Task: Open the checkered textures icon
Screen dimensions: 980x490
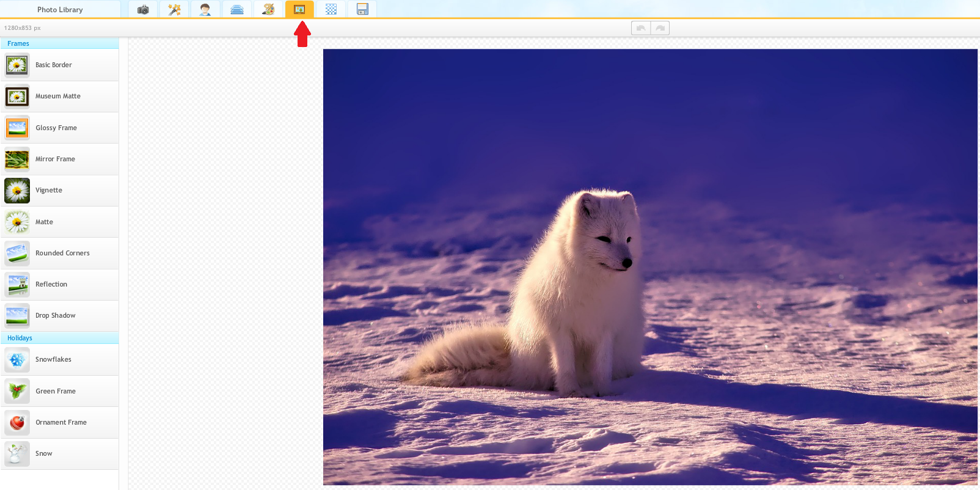Action: [x=331, y=10]
